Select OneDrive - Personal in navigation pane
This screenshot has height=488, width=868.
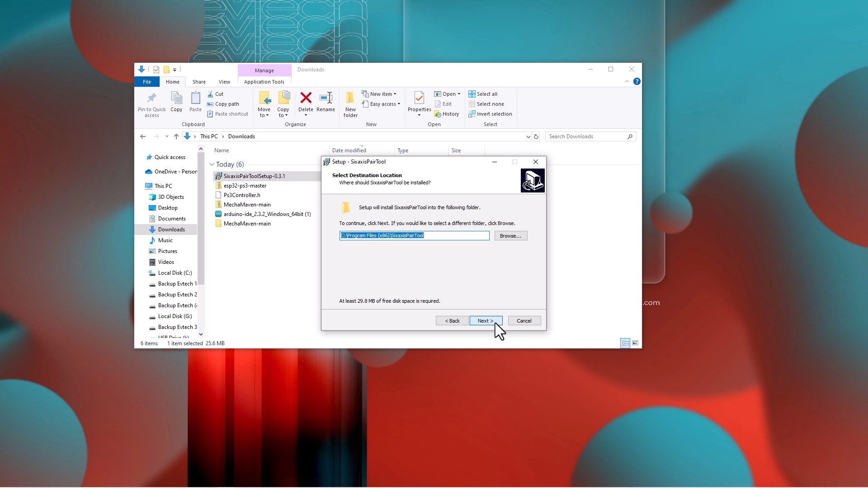[171, 172]
